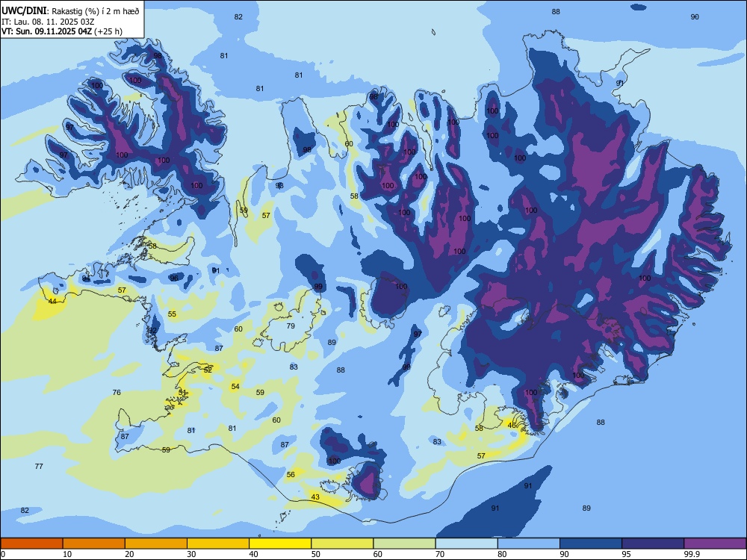The width and height of the screenshot is (747, 560).
Task: Click the humidity value '46' on the map
Action: point(512,426)
